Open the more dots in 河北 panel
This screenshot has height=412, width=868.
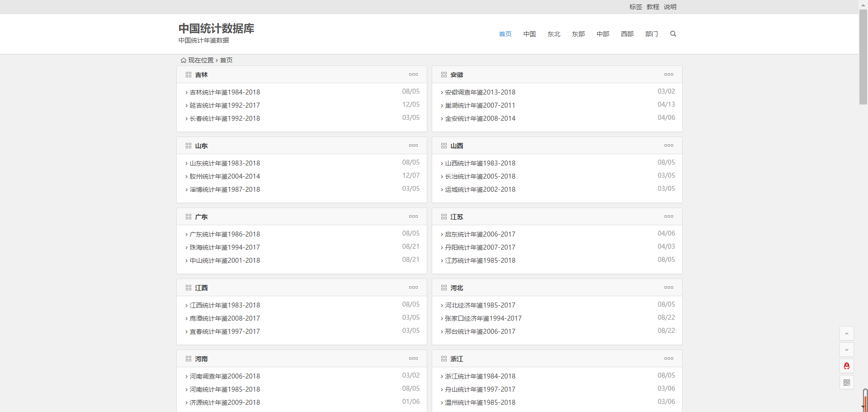point(669,288)
